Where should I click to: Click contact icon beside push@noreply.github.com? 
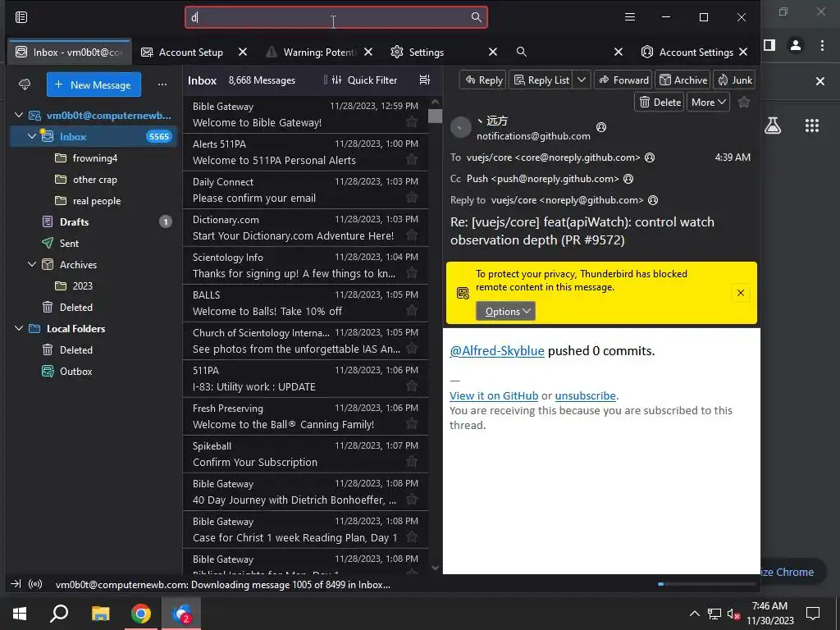tap(628, 179)
